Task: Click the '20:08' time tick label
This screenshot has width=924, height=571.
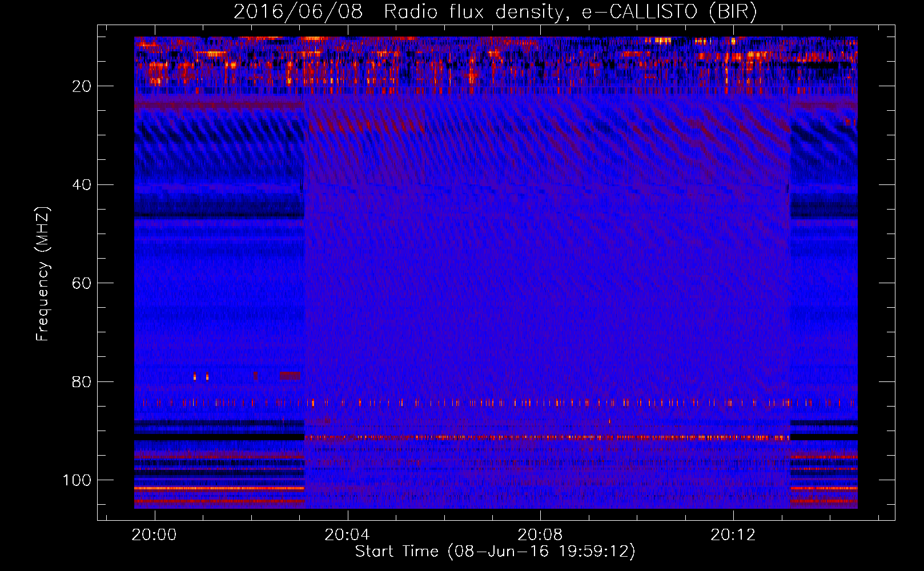Action: click(x=540, y=535)
